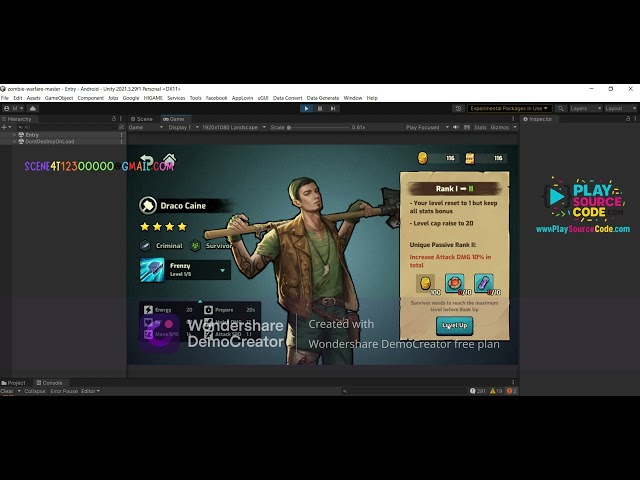Switch to the Game tab
Viewport: 640px width, 480px height.
click(x=173, y=119)
